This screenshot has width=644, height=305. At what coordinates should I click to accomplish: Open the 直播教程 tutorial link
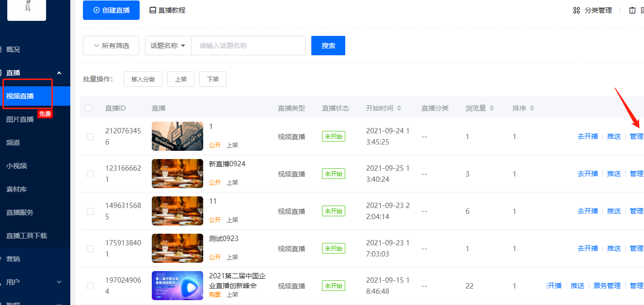(172, 10)
